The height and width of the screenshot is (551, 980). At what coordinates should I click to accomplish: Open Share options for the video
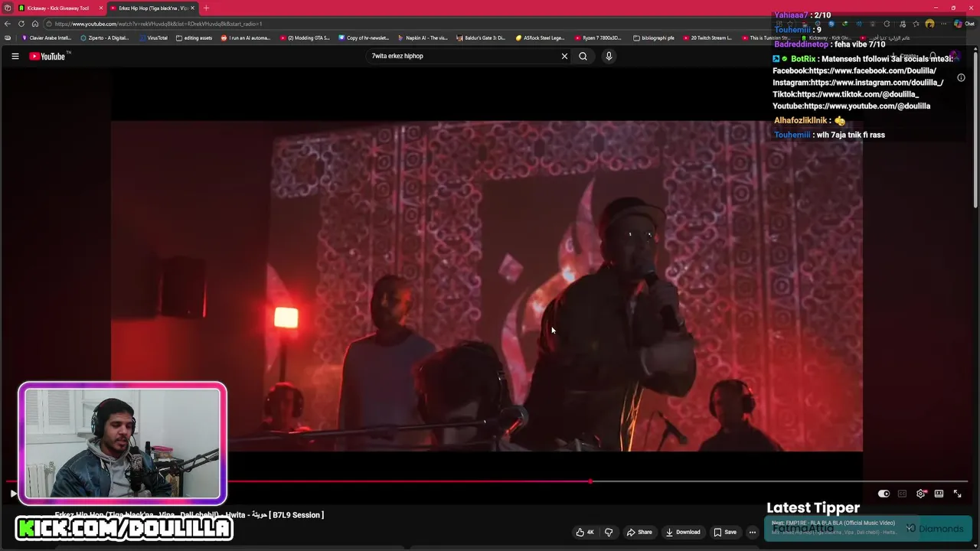[x=639, y=532]
